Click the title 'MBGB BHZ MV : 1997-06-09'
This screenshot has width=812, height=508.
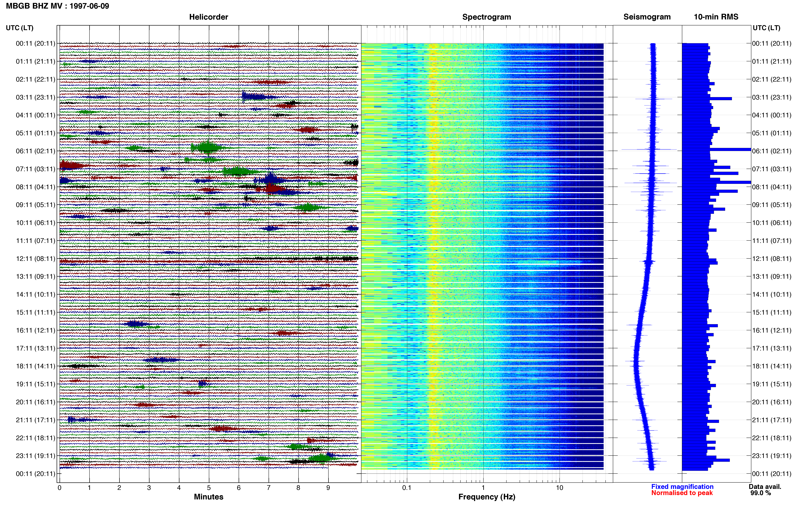[57, 6]
